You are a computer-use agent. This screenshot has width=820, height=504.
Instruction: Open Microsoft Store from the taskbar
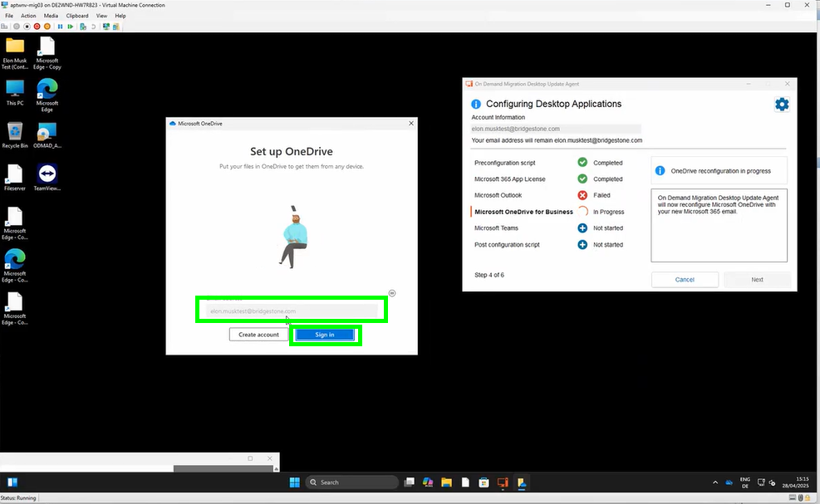pyautogui.click(x=484, y=482)
